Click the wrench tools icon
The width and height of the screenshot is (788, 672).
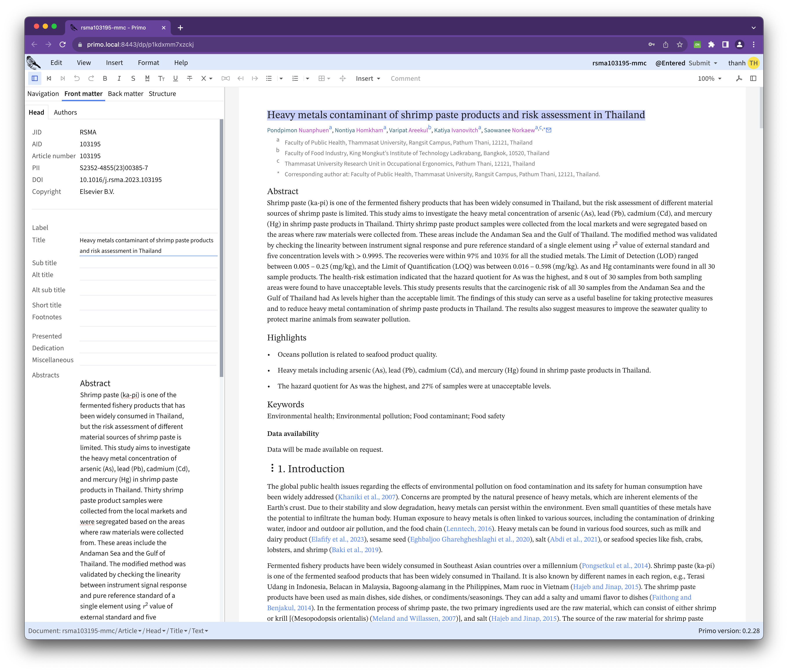point(739,78)
